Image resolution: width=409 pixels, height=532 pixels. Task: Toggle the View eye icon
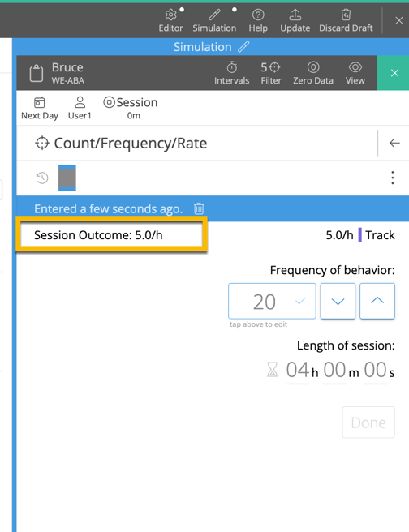(x=355, y=67)
